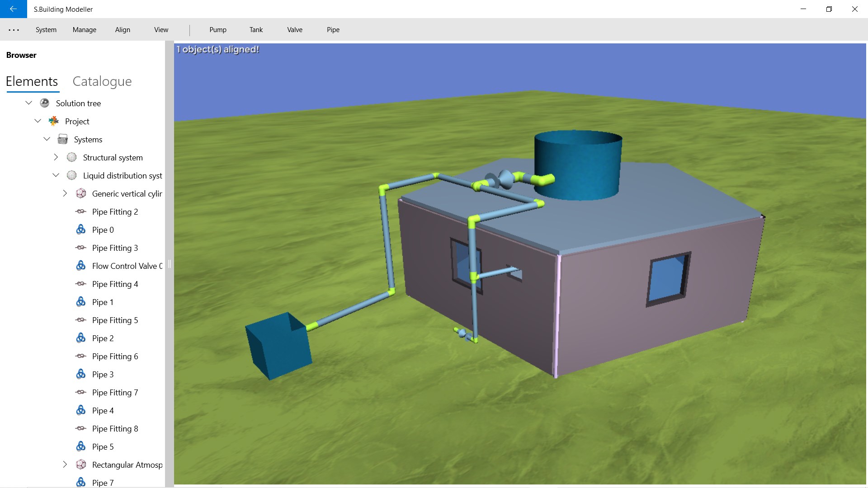
Task: Expand the Rectangular Atmospheric tank node
Action: (x=65, y=465)
